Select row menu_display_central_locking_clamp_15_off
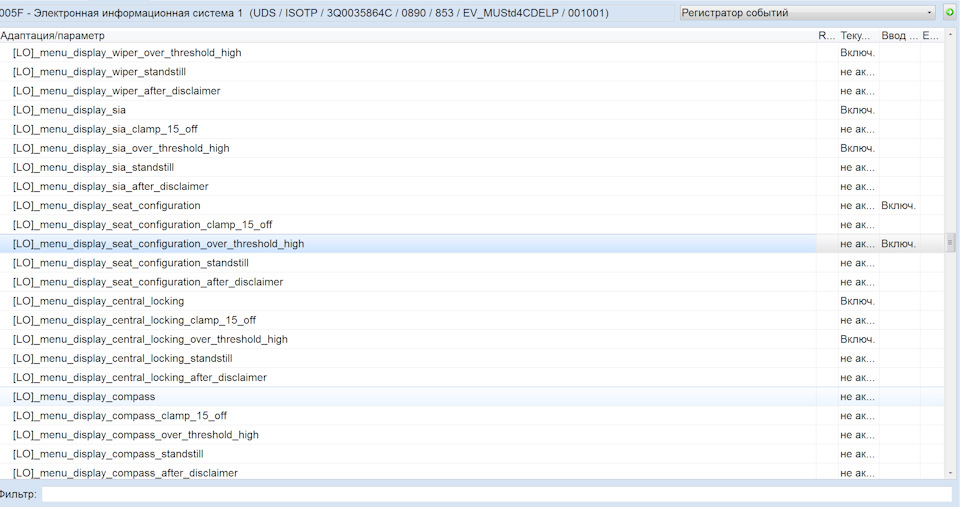The width and height of the screenshot is (960, 507). click(x=471, y=320)
